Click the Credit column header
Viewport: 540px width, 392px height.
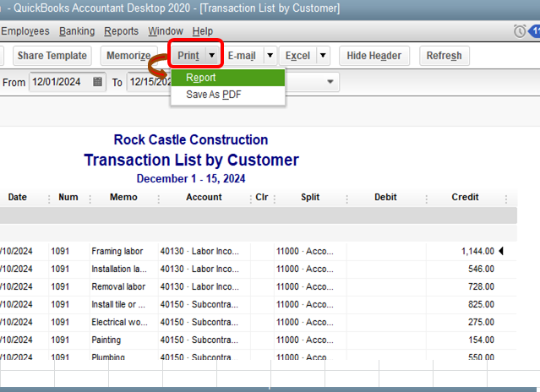466,197
